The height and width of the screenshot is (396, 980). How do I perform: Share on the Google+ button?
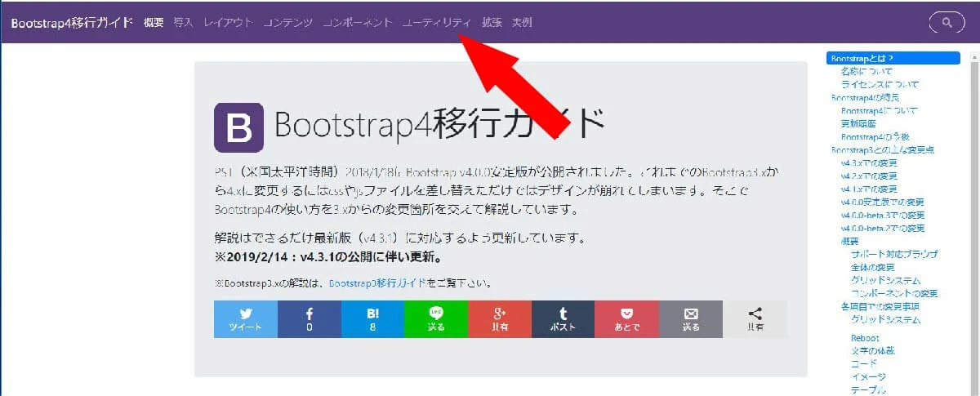500,319
